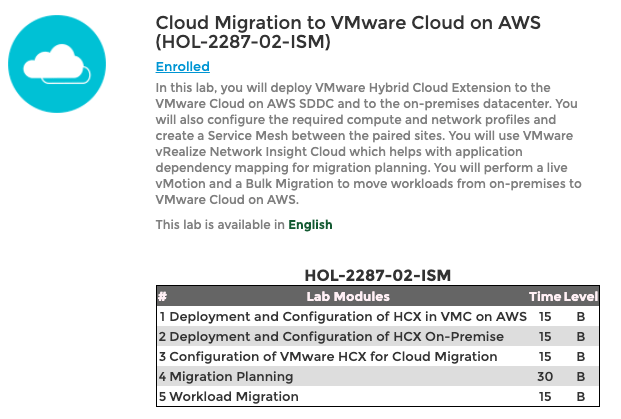Select module 4 Migration Planning
This screenshot has height=419, width=621.
pos(231,376)
